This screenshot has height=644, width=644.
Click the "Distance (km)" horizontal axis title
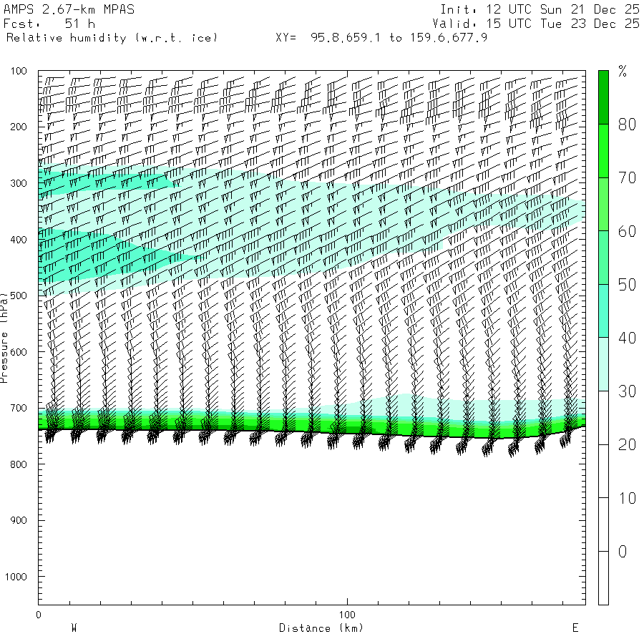(x=321, y=628)
